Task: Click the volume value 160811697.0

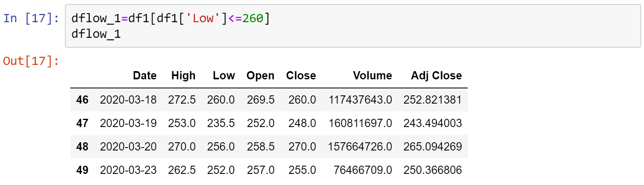Action: tap(360, 123)
